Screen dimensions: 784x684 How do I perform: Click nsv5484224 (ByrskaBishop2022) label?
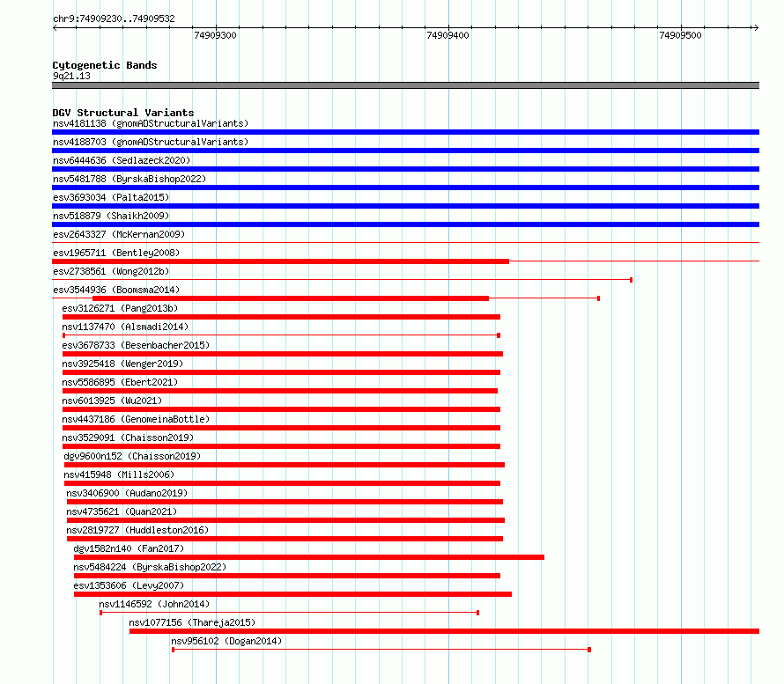(150, 567)
